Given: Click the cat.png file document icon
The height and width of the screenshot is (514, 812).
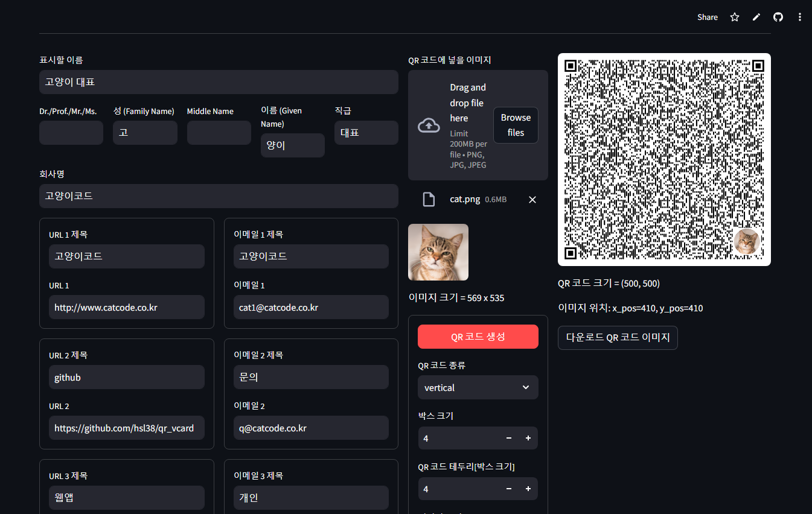Looking at the screenshot, I should pyautogui.click(x=429, y=199).
